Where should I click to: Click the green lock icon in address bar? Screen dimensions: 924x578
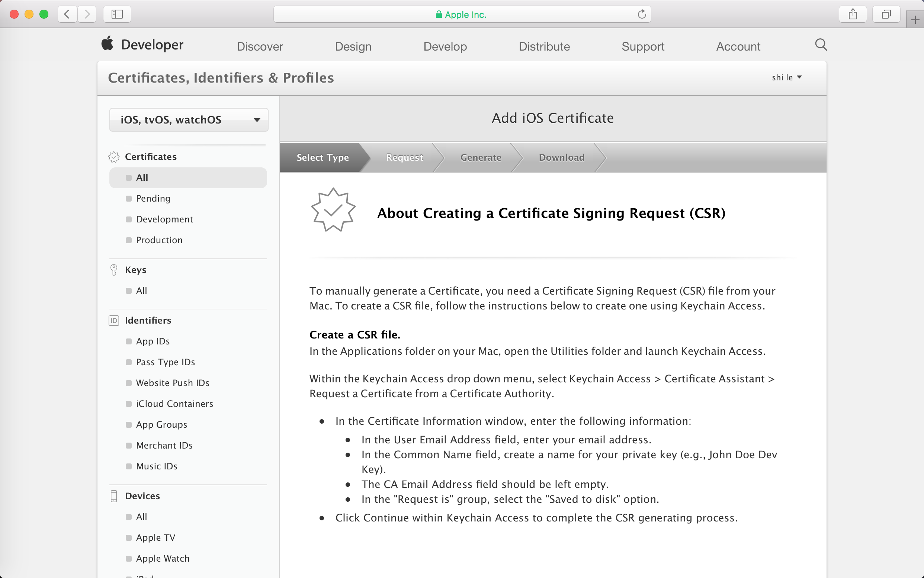tap(439, 15)
